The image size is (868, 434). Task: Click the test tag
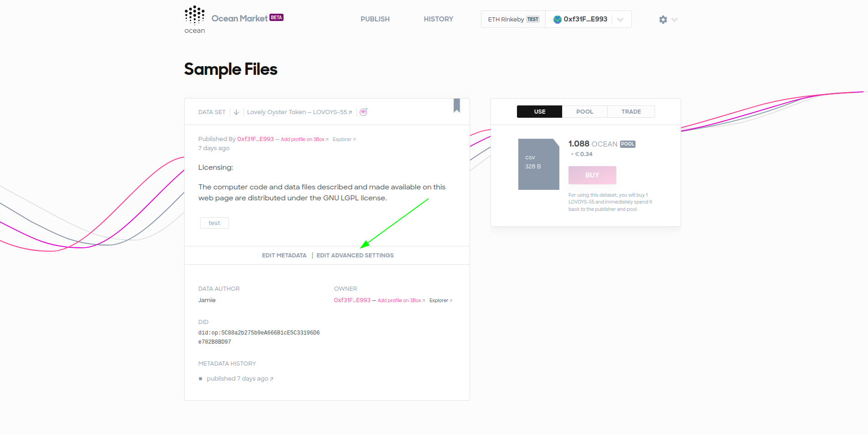214,223
